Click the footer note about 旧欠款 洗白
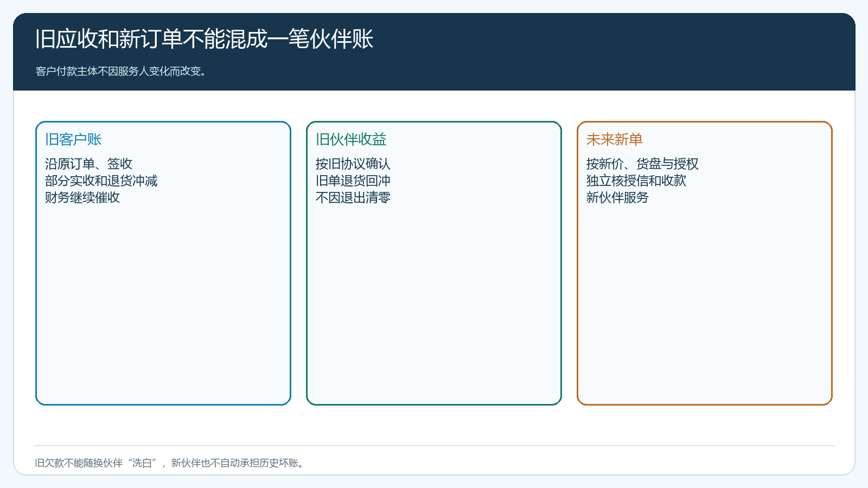This screenshot has width=868, height=488. point(171,463)
